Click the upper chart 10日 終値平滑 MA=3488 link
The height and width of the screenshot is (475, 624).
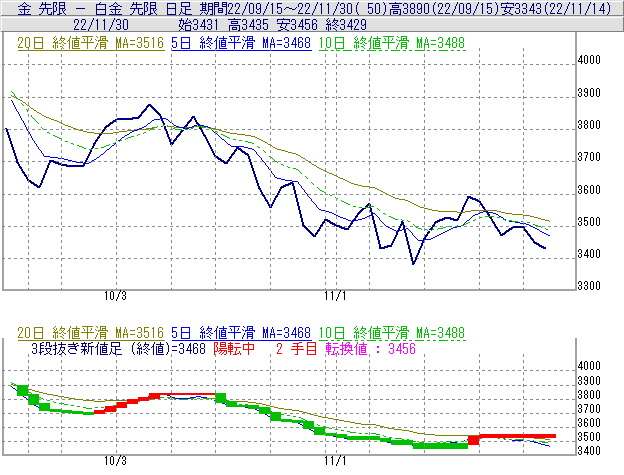coord(392,43)
